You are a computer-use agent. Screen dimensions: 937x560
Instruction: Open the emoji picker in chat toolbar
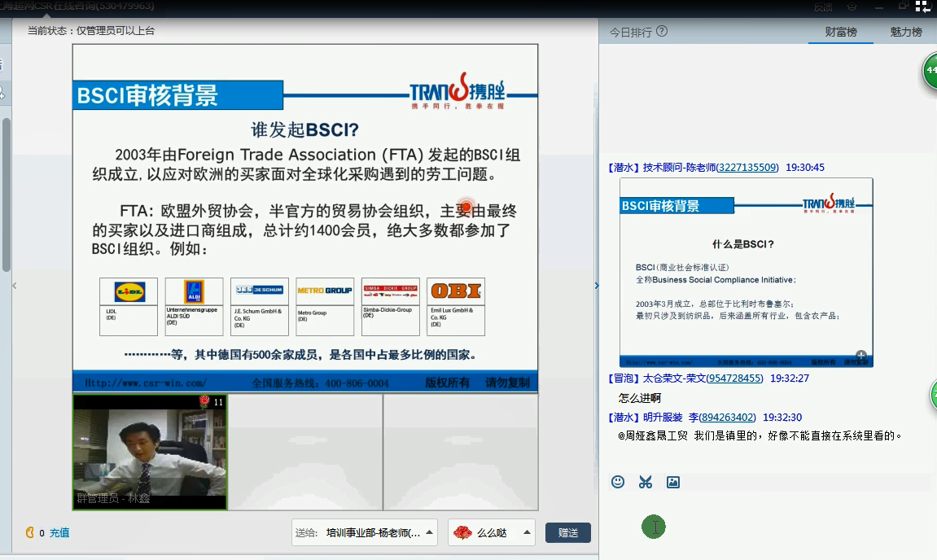tap(618, 482)
